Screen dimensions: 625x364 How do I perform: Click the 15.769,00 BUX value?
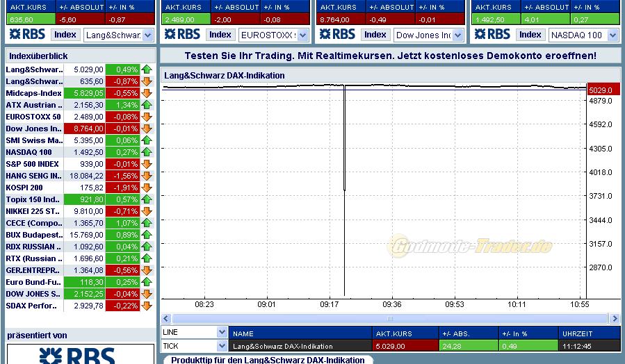point(86,235)
